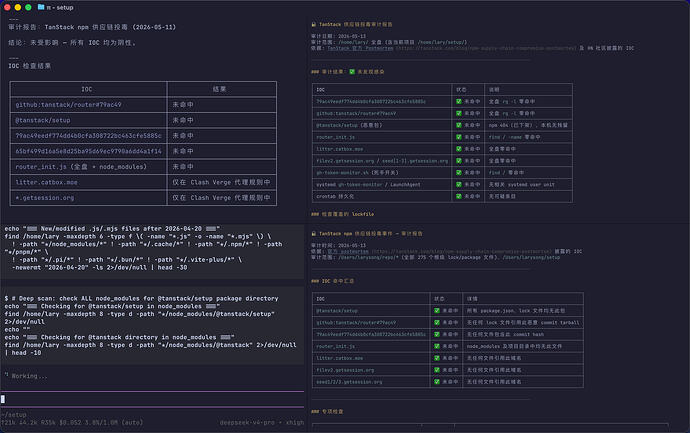The height and width of the screenshot is (433, 690).
Task: Click /Users/larysong/setup path in lower report
Action: click(531, 257)
